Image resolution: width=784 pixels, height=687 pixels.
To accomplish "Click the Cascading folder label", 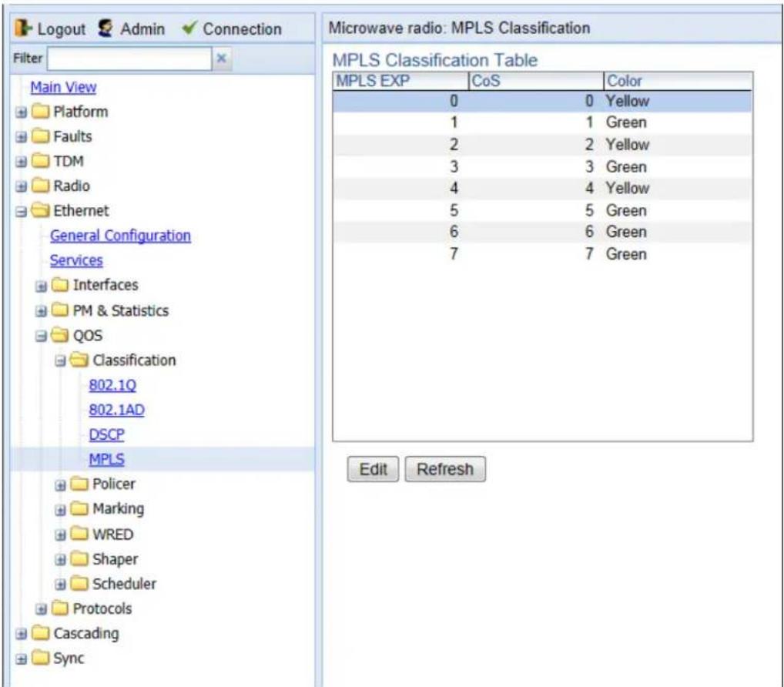I will pyautogui.click(x=86, y=633).
